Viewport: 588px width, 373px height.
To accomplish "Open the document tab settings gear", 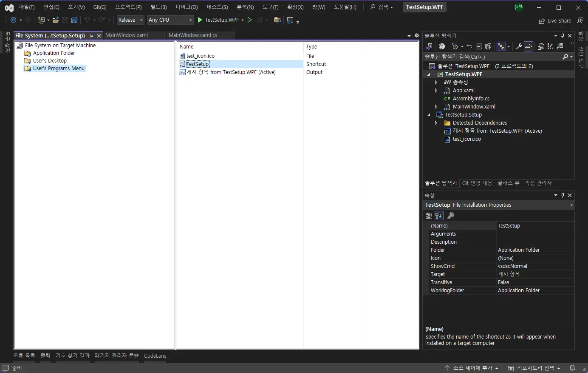I will pyautogui.click(x=417, y=36).
